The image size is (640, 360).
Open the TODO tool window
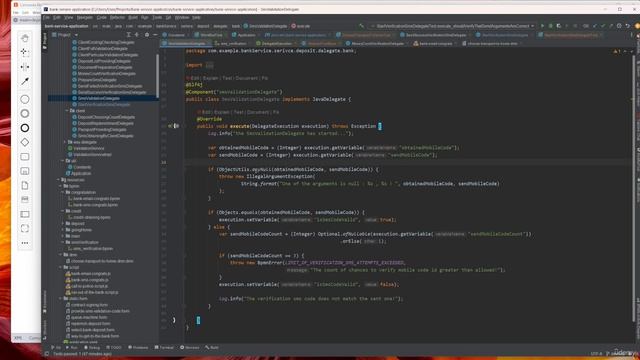coord(114,347)
